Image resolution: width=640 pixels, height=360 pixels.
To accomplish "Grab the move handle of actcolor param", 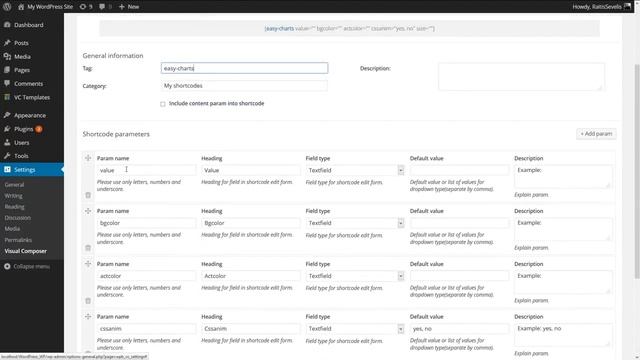I will point(88,264).
